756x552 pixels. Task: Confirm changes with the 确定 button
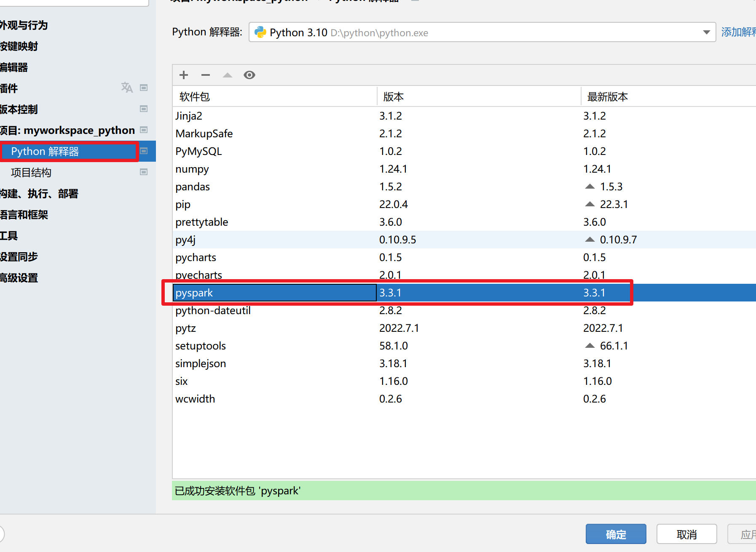(x=616, y=534)
